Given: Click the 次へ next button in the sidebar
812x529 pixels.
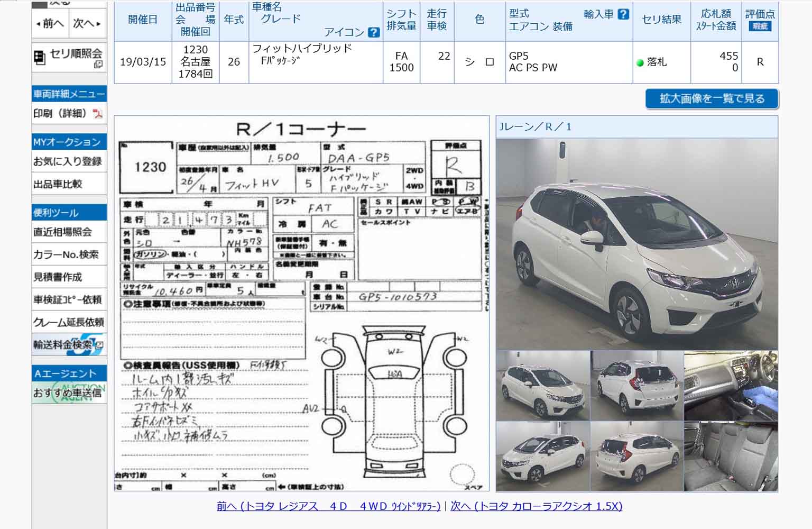Looking at the screenshot, I should pos(88,24).
